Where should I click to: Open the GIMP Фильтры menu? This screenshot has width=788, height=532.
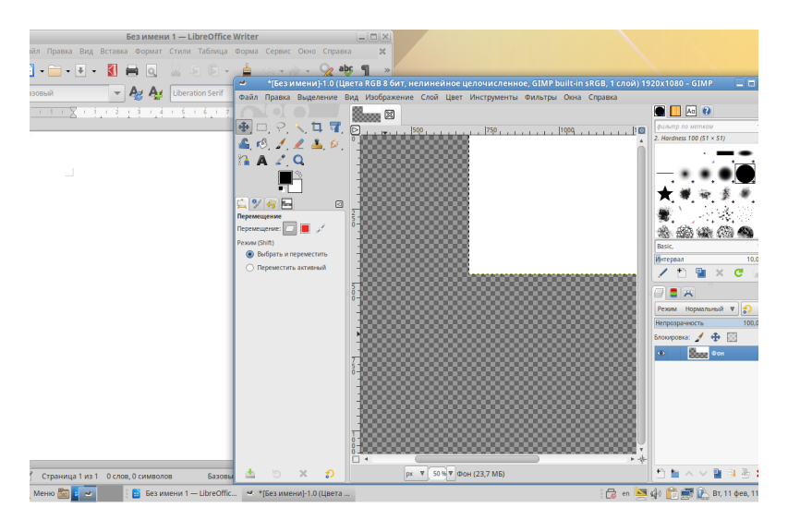click(x=540, y=97)
